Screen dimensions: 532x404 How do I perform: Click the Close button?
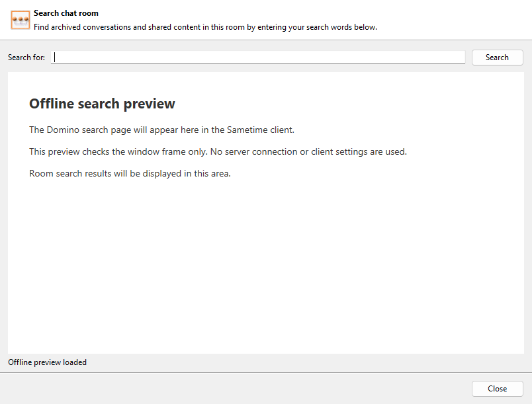pyautogui.click(x=498, y=389)
